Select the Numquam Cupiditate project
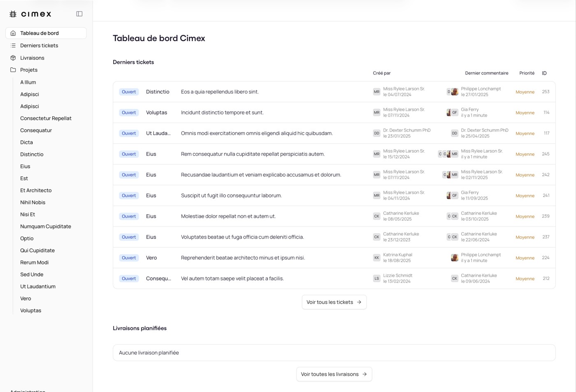Screen dimensions: 576x392 tap(46, 227)
